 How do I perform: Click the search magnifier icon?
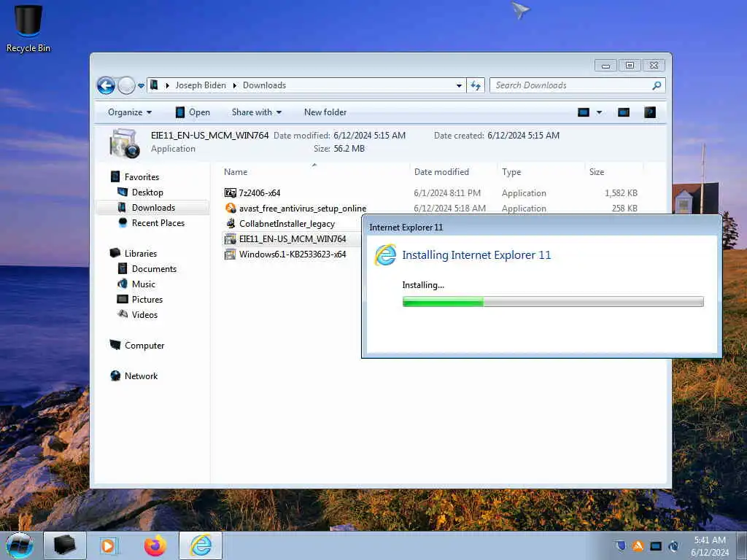pos(657,86)
